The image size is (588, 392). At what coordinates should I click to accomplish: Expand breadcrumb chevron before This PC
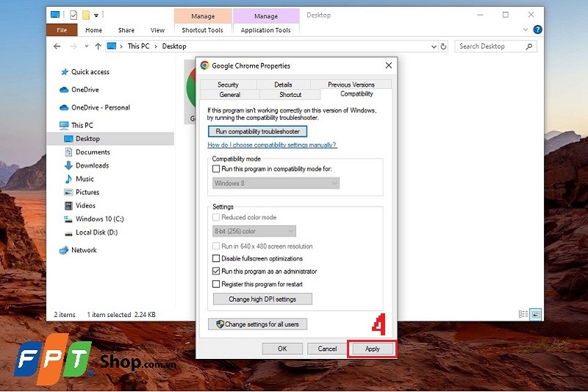pos(121,46)
